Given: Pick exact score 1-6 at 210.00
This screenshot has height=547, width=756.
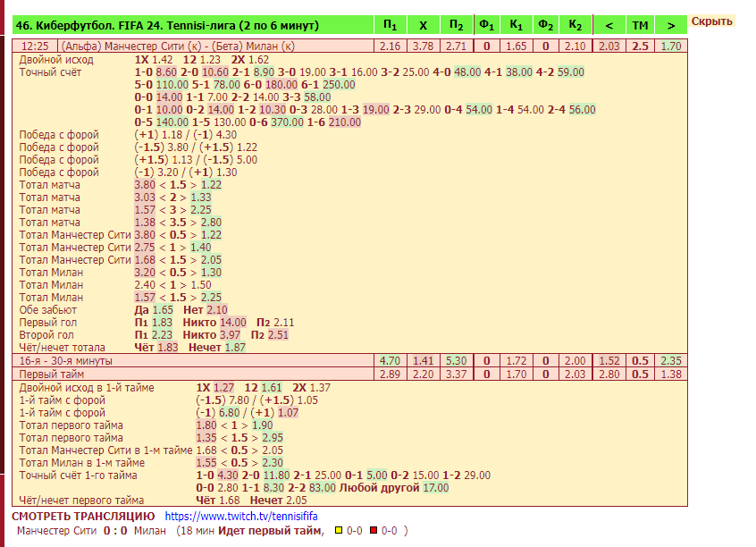Looking at the screenshot, I should [x=345, y=122].
